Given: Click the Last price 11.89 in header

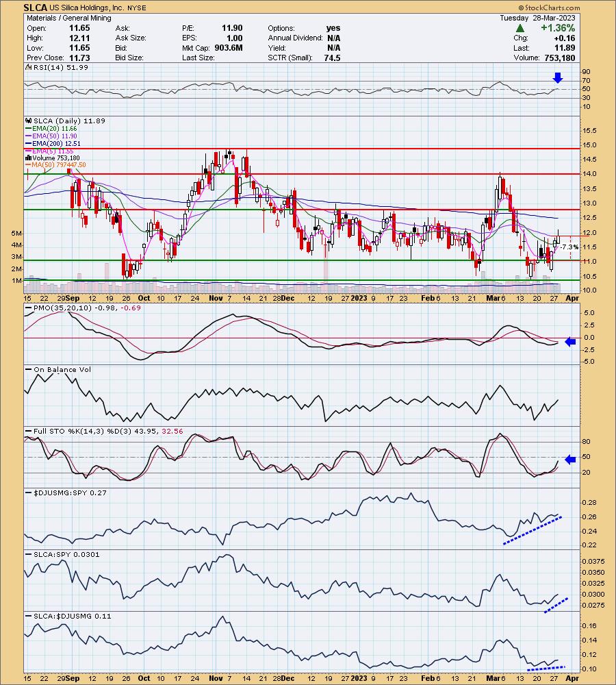Looking at the screenshot, I should [565, 48].
